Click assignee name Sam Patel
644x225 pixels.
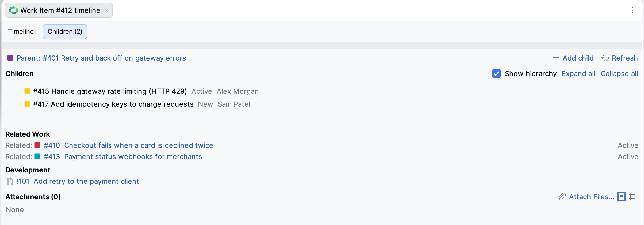[x=234, y=104]
